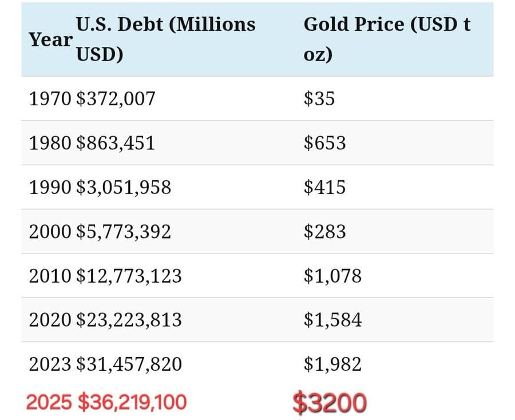Click the Year column header
Screen dimensions: 515x420
click(x=50, y=40)
